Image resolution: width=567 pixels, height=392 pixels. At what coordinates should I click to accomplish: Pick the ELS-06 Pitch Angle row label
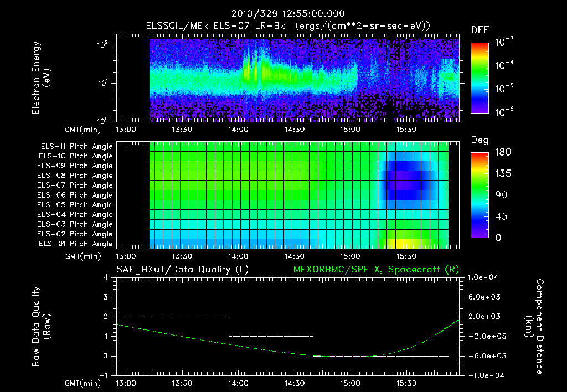click(75, 195)
